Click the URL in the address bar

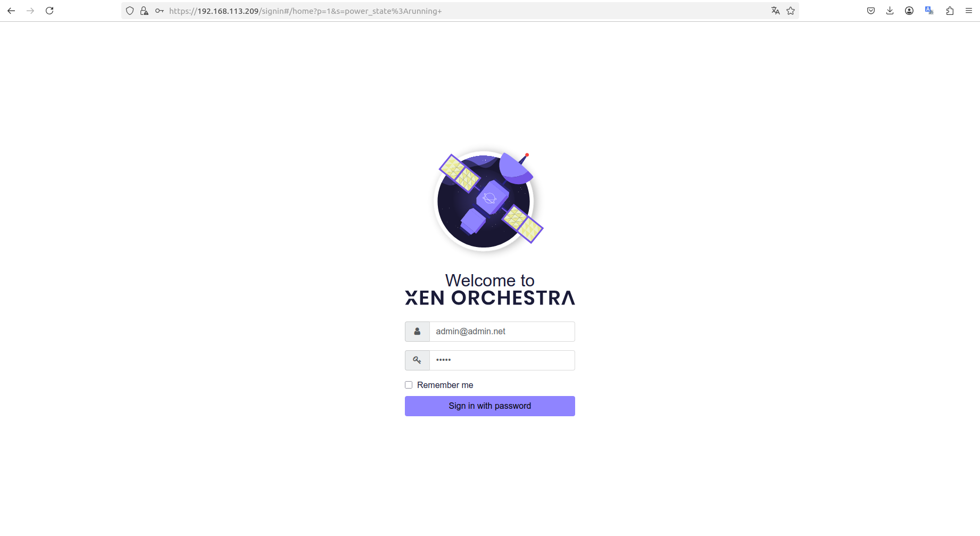[305, 11]
